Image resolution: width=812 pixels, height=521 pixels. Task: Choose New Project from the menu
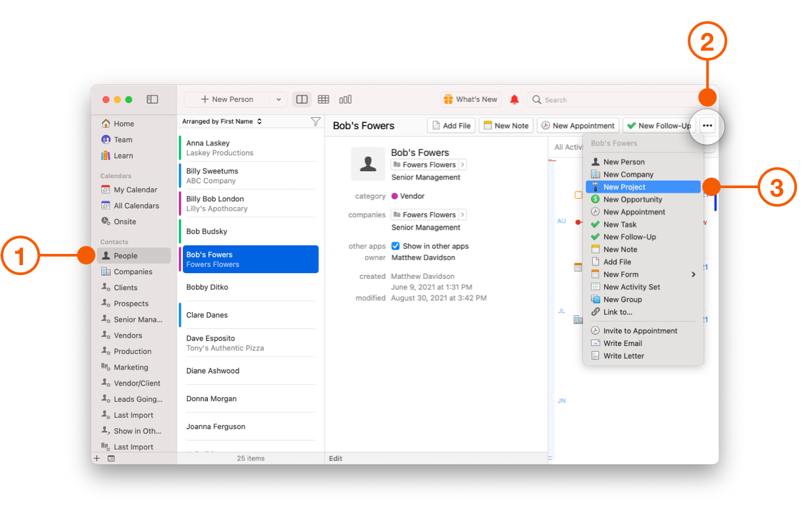coord(624,187)
